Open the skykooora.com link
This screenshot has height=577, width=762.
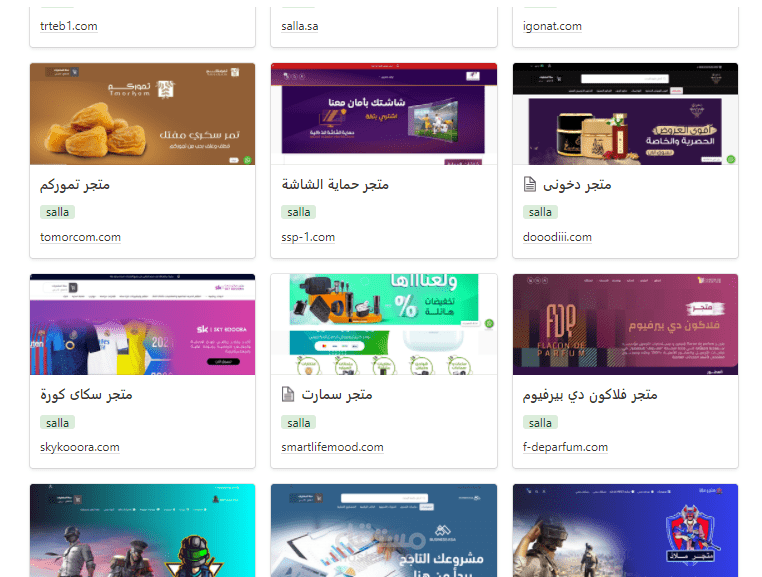tap(80, 447)
